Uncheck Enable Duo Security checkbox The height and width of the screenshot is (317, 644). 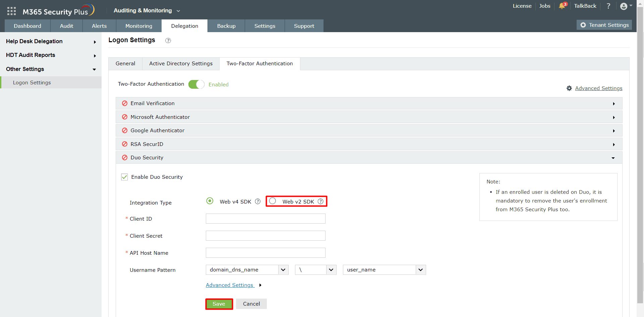pos(124,177)
